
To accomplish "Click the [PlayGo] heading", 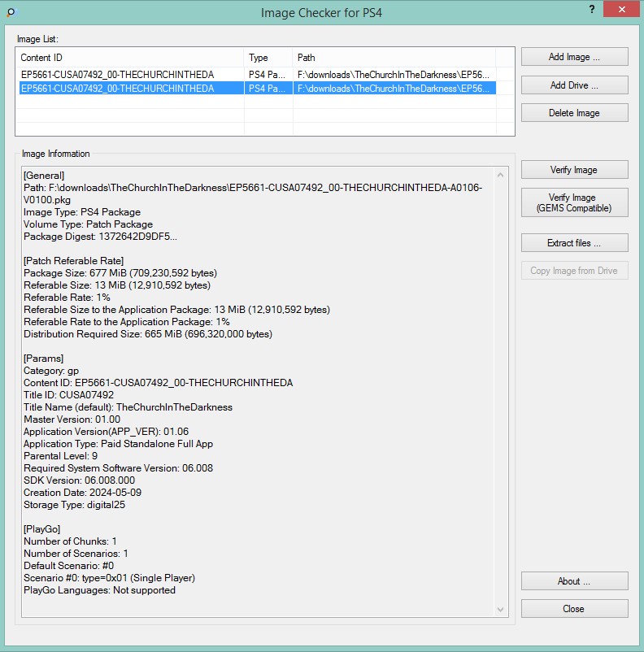I will click(x=42, y=529).
